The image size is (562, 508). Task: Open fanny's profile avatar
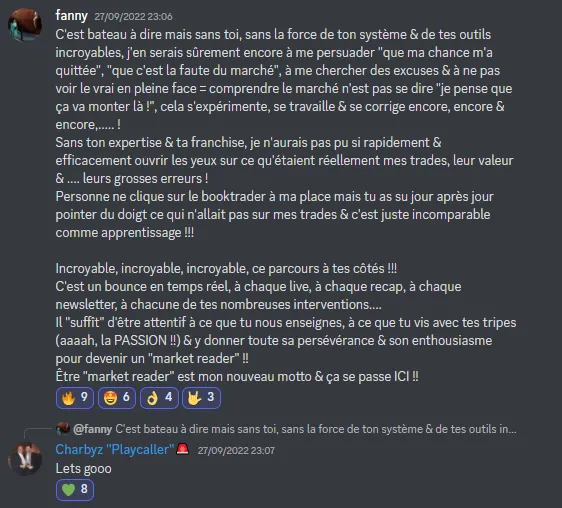(25, 25)
